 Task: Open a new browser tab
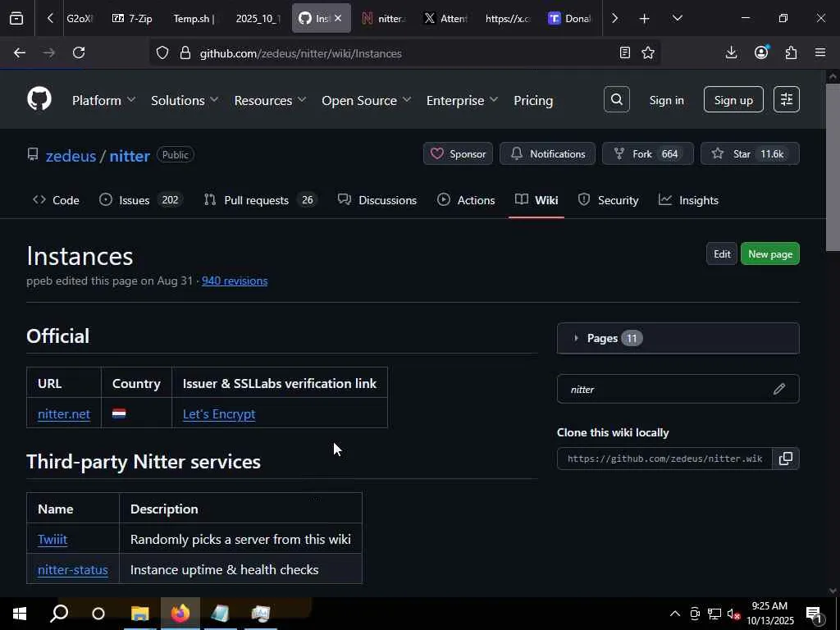pyautogui.click(x=645, y=19)
